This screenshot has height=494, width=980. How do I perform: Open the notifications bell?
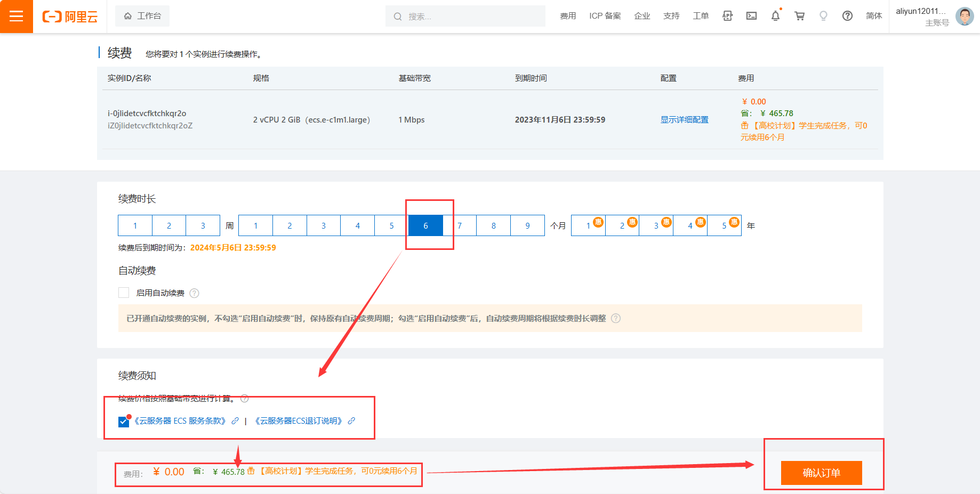click(x=775, y=16)
